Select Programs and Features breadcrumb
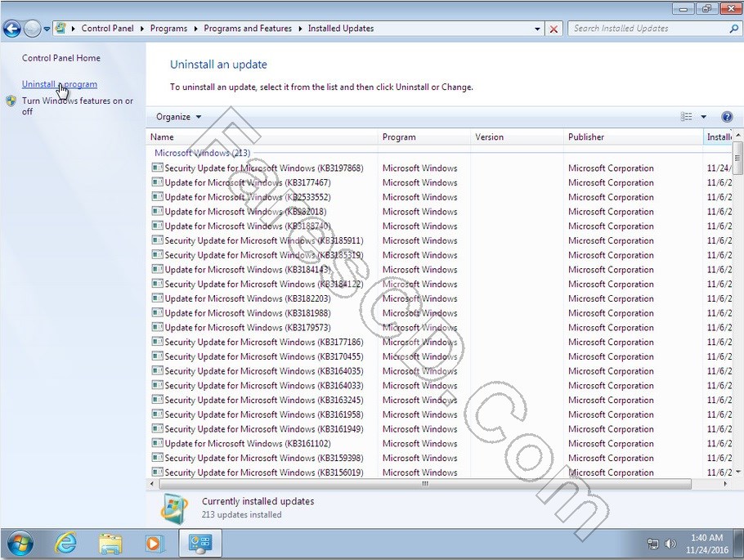This screenshot has height=560, width=744. pos(248,29)
